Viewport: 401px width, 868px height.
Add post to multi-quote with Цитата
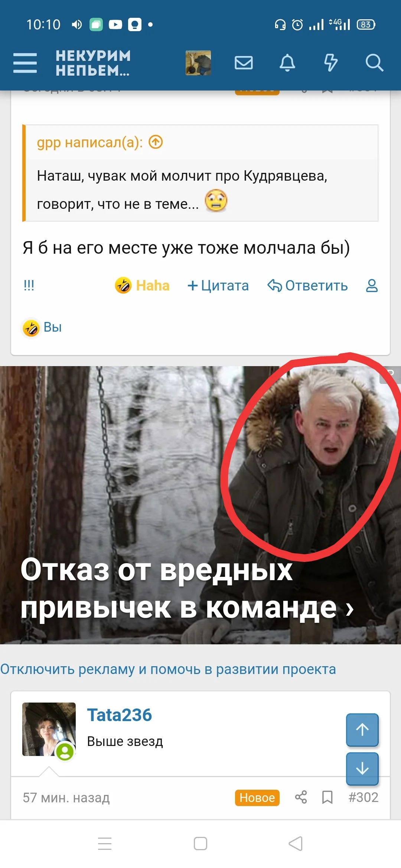tap(218, 286)
